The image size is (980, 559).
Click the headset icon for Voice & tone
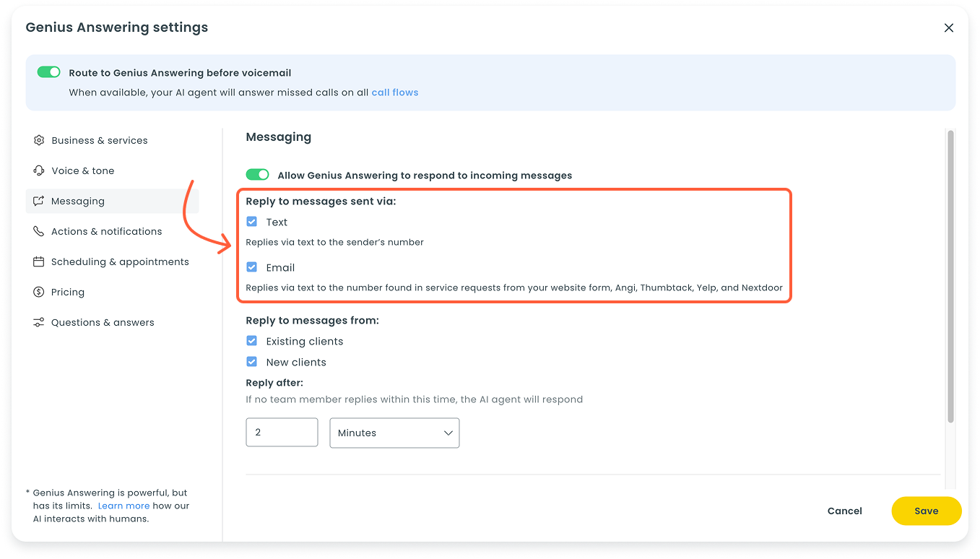coord(39,171)
